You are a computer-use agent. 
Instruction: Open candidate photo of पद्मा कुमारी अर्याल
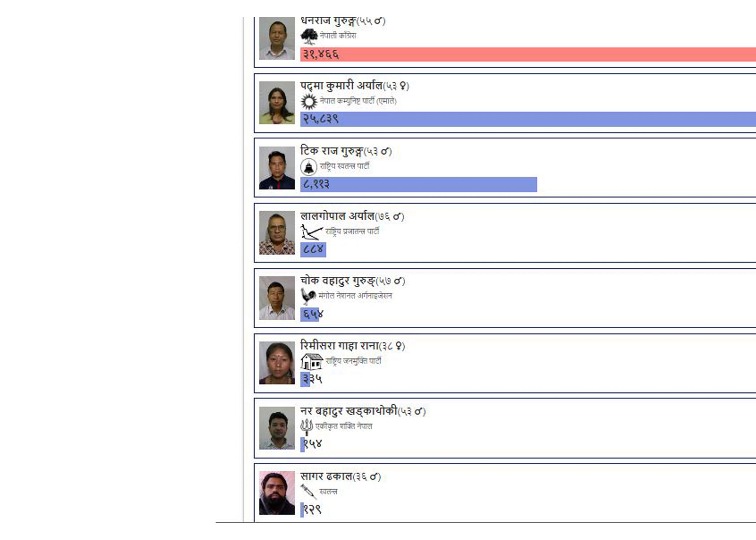pos(277,103)
